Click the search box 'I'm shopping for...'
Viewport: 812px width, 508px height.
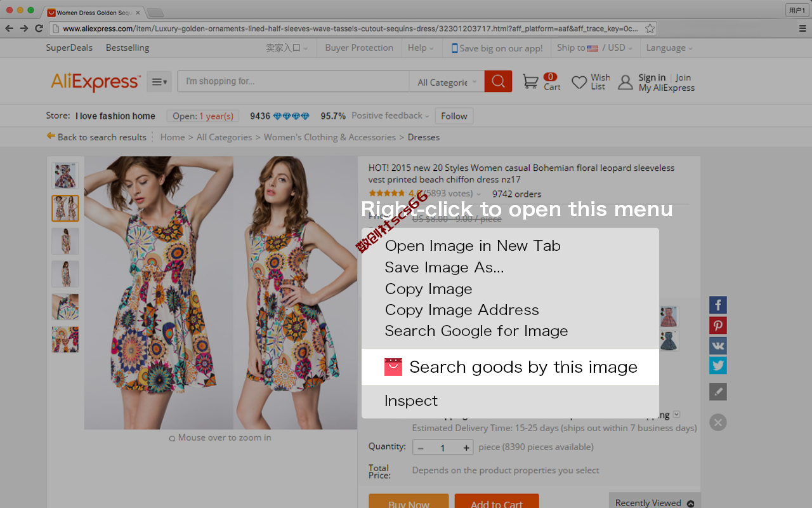tap(293, 81)
